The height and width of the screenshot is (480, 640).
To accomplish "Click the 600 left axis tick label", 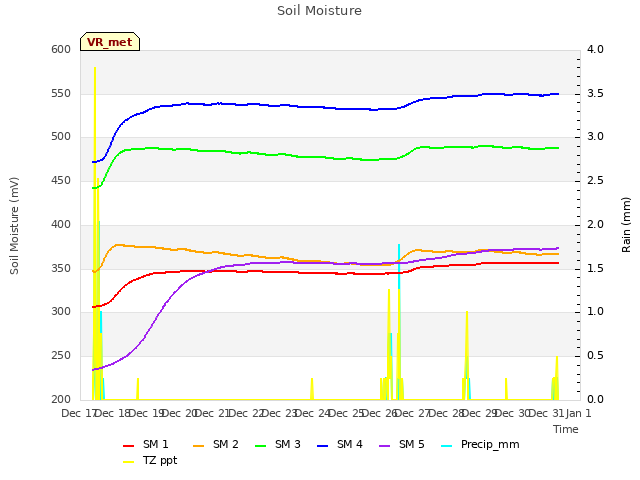I will click(61, 49).
